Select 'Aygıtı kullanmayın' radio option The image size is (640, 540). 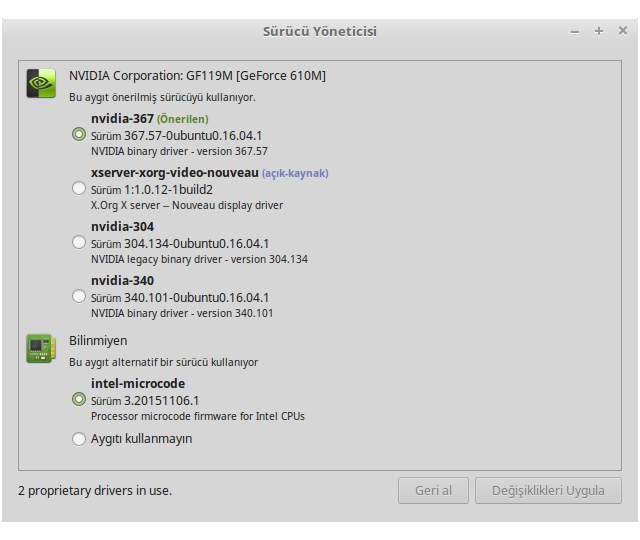click(x=79, y=439)
